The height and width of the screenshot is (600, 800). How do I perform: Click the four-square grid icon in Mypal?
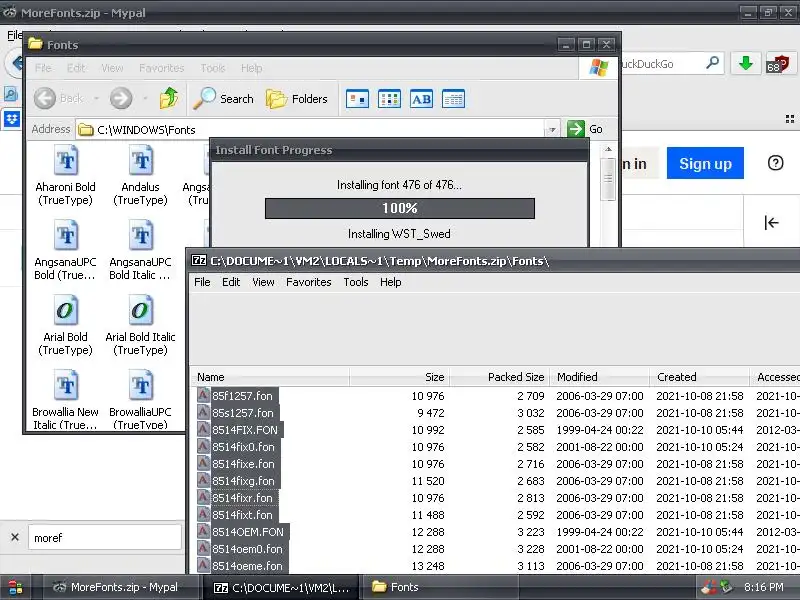pos(790,119)
